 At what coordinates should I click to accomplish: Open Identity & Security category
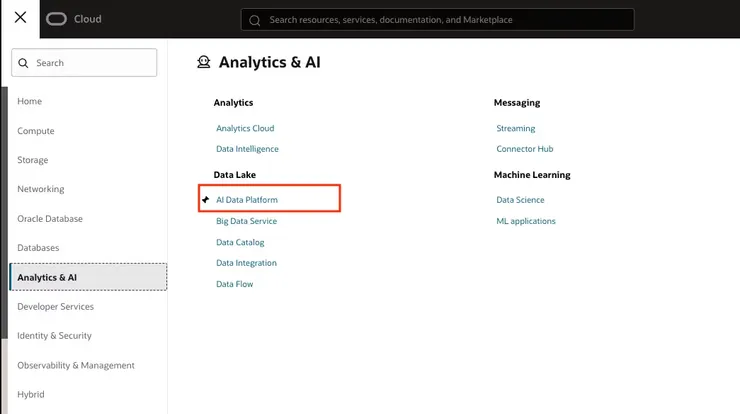pos(54,336)
